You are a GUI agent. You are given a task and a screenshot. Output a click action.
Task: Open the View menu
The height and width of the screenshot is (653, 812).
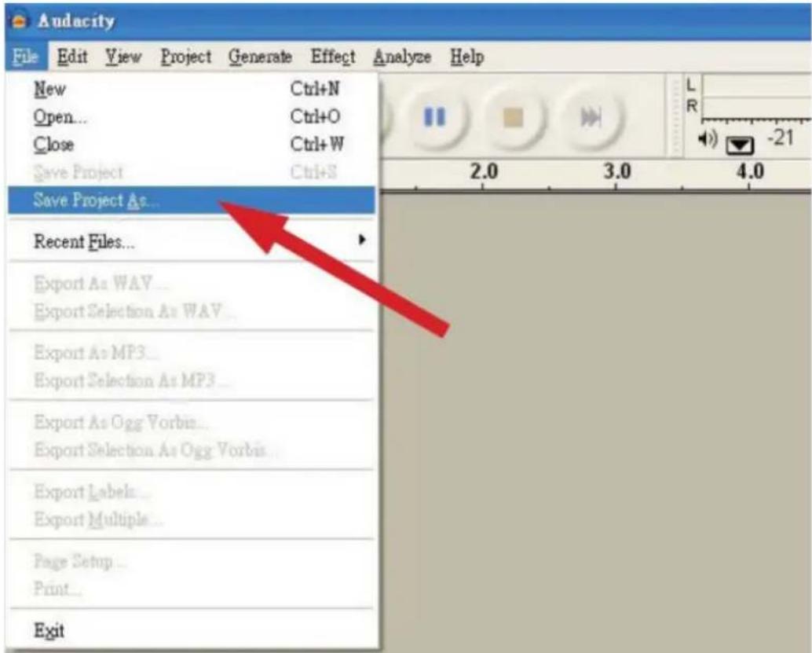[x=123, y=57]
